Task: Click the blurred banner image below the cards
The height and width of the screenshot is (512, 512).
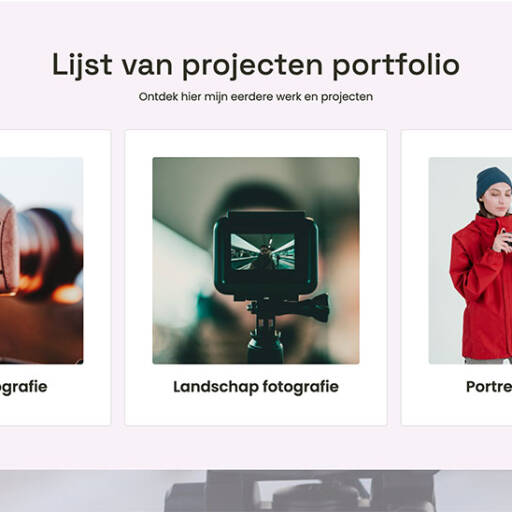Action: [256, 491]
